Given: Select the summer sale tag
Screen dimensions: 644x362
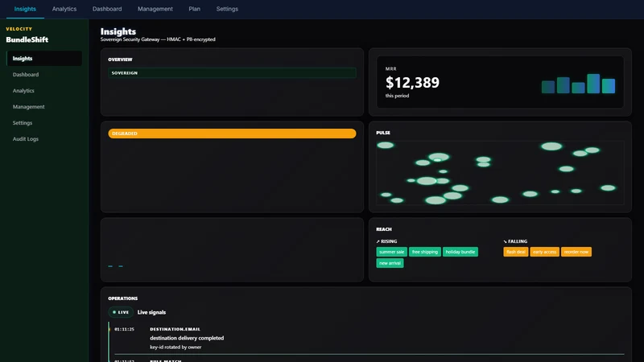Looking at the screenshot, I should click(x=391, y=252).
